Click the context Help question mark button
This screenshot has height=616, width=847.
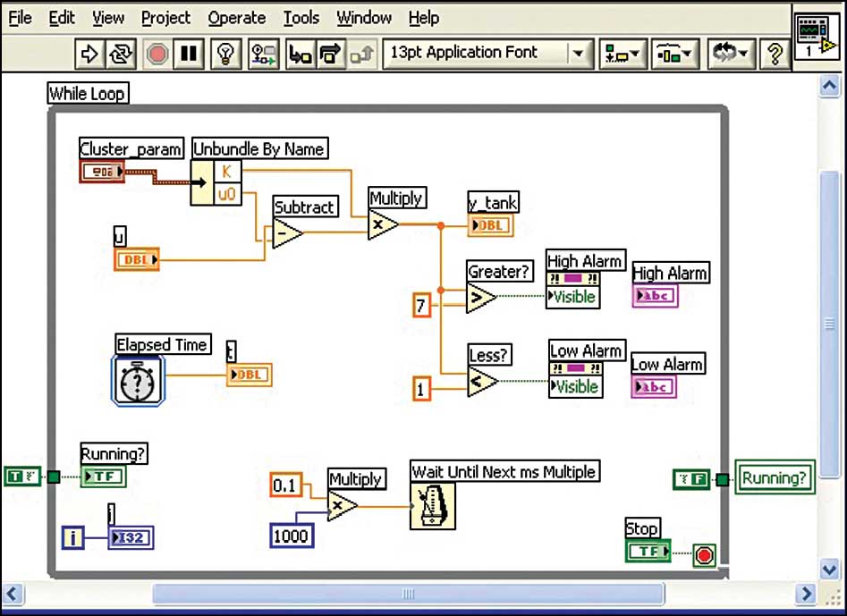(773, 54)
